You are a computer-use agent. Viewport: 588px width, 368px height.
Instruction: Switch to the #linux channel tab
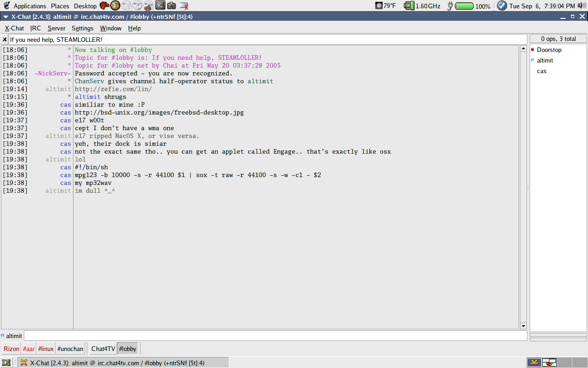46,349
